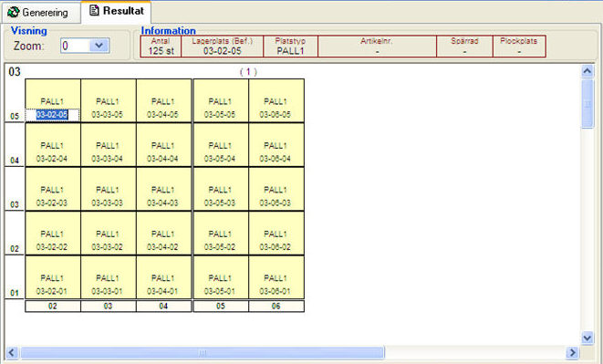Click the Lagerplats (Bef.) information field

223,47
